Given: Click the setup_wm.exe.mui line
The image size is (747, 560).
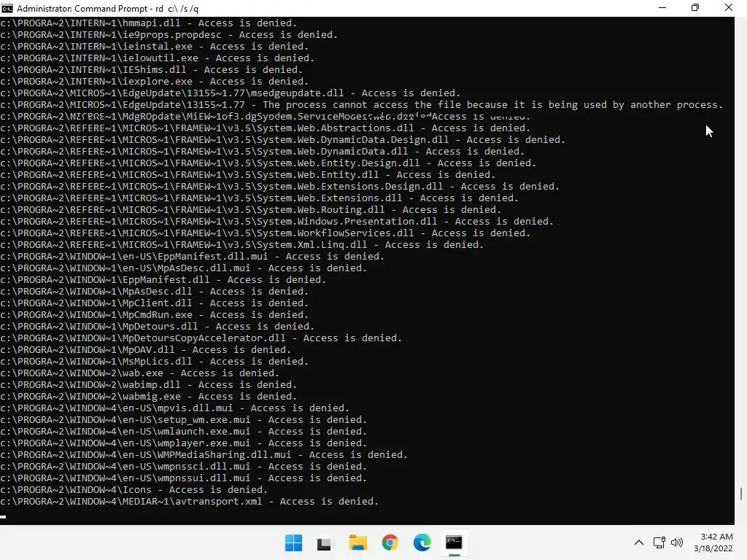Looking at the screenshot, I should 183,419.
